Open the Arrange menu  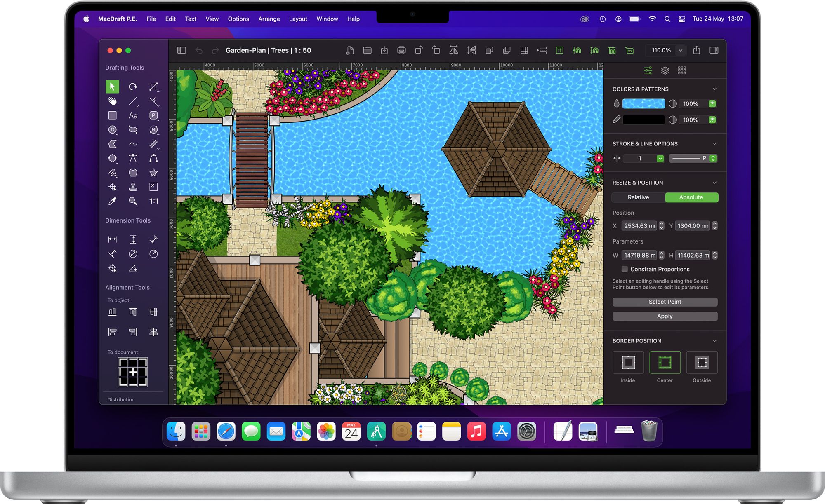(x=269, y=19)
